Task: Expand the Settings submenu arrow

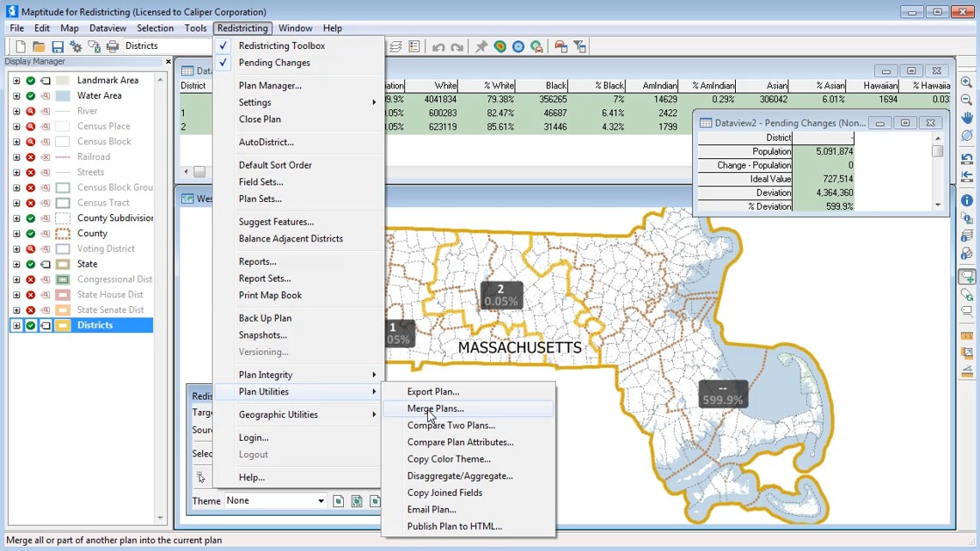Action: [373, 102]
